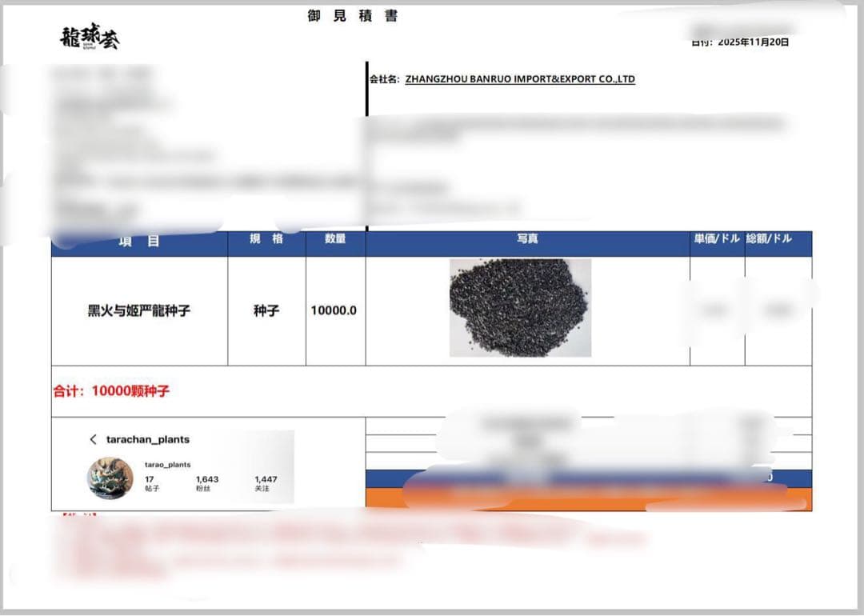Click the 黒火与姫严龍种子 item cell

[139, 310]
